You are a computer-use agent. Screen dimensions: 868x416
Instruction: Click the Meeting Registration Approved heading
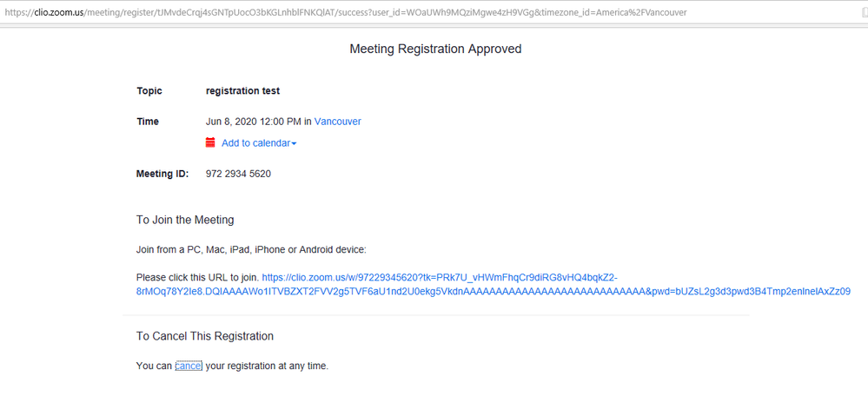(435, 49)
